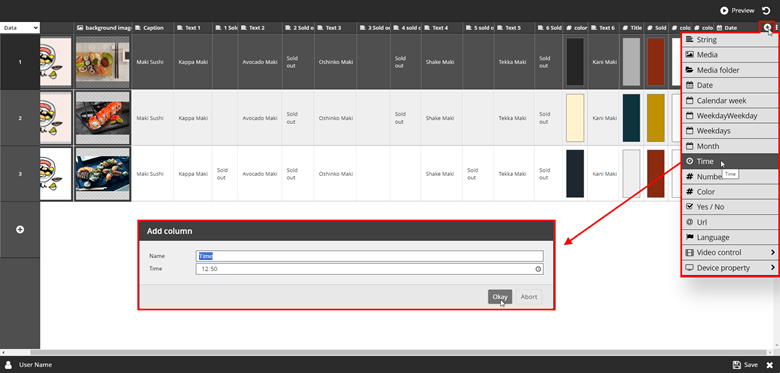Viewport: 780px width, 373px height.
Task: Open the Data dropdown selector
Action: point(20,28)
